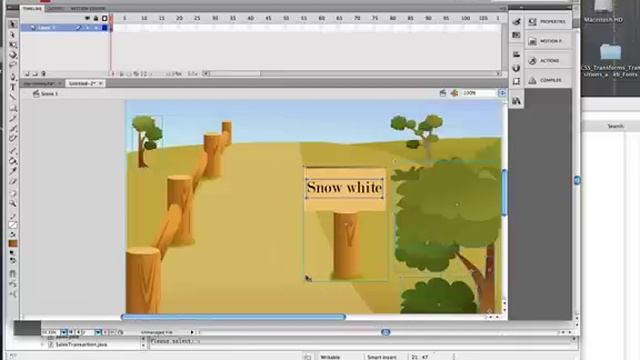
Task: Open the Library panel icon
Action: click(x=516, y=100)
